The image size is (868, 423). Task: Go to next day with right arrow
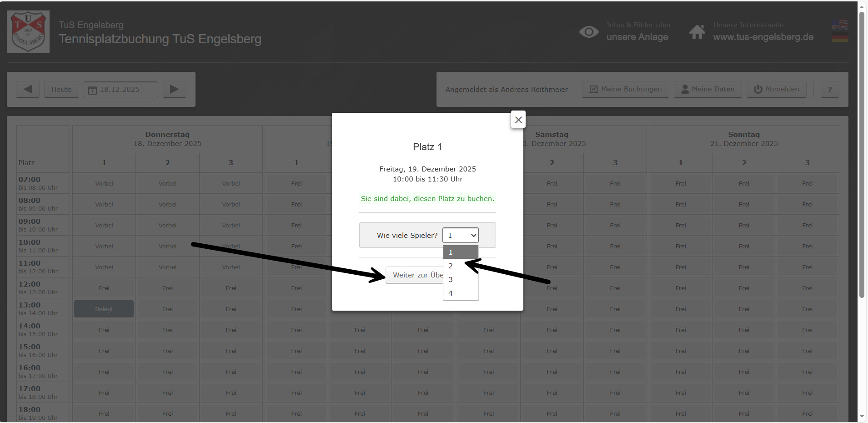[175, 89]
